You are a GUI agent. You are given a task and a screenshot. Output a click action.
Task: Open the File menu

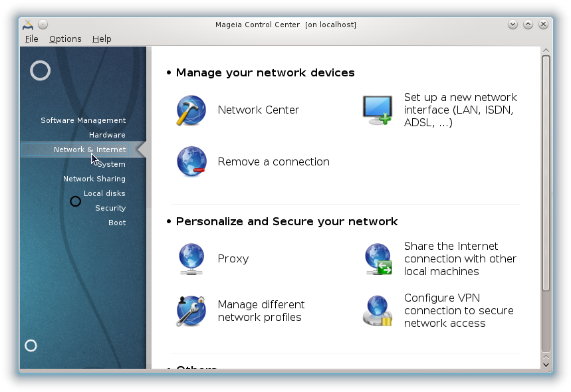tap(31, 39)
